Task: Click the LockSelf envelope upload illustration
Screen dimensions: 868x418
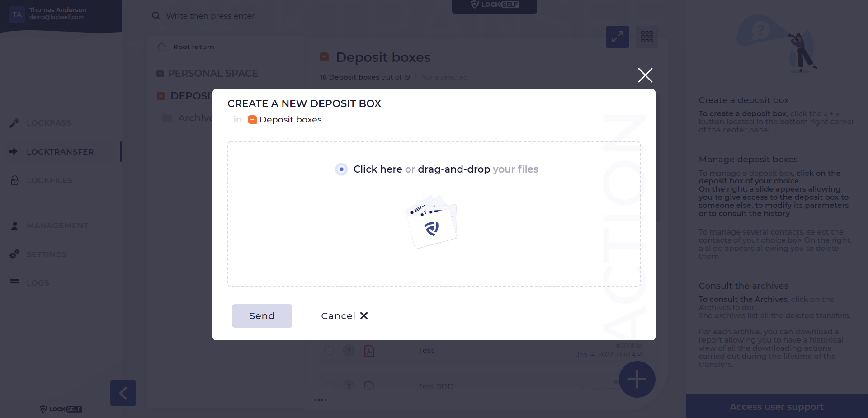Action: point(432,222)
